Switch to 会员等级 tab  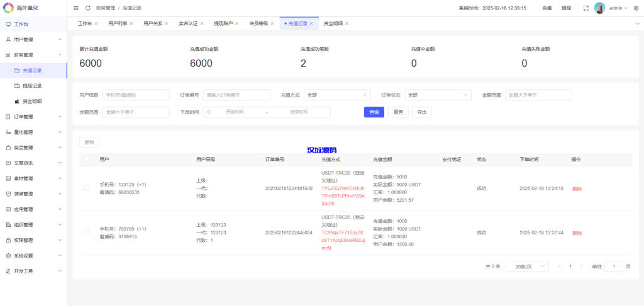pos(258,24)
